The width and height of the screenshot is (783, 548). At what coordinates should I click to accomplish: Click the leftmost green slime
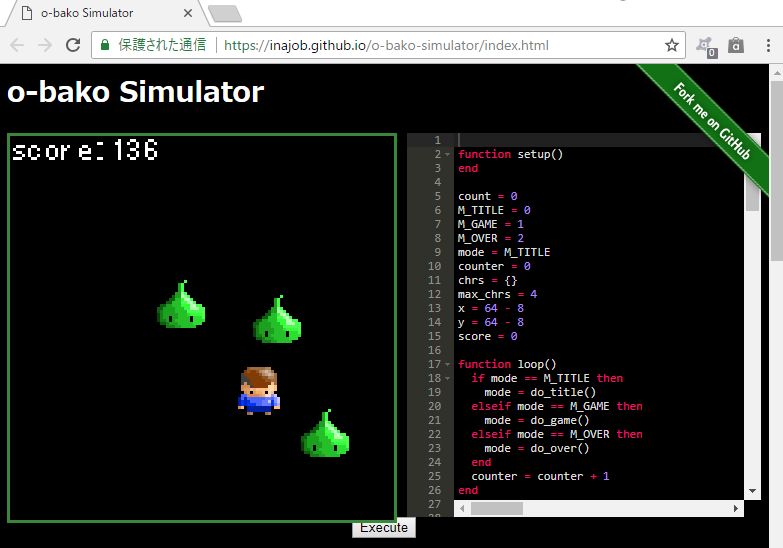point(181,305)
